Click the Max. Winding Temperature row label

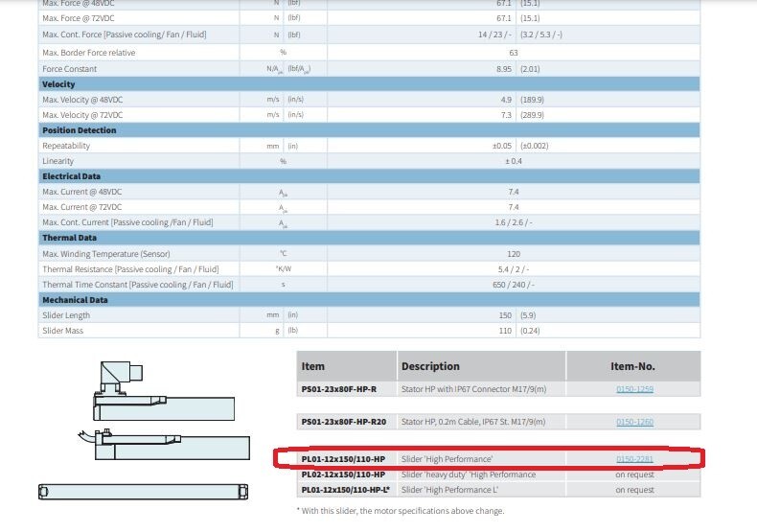point(105,254)
